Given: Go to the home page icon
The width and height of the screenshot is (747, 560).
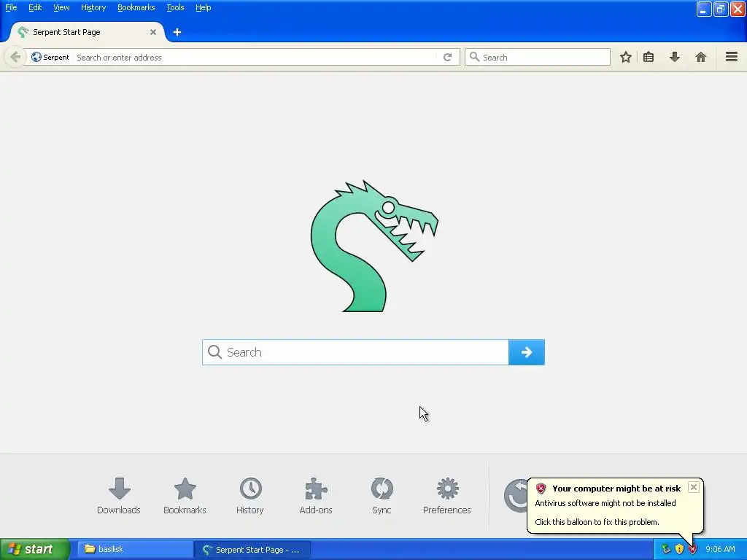Looking at the screenshot, I should point(701,57).
